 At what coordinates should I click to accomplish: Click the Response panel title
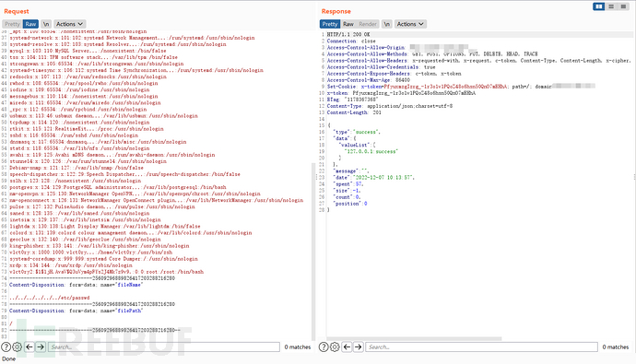coord(336,11)
